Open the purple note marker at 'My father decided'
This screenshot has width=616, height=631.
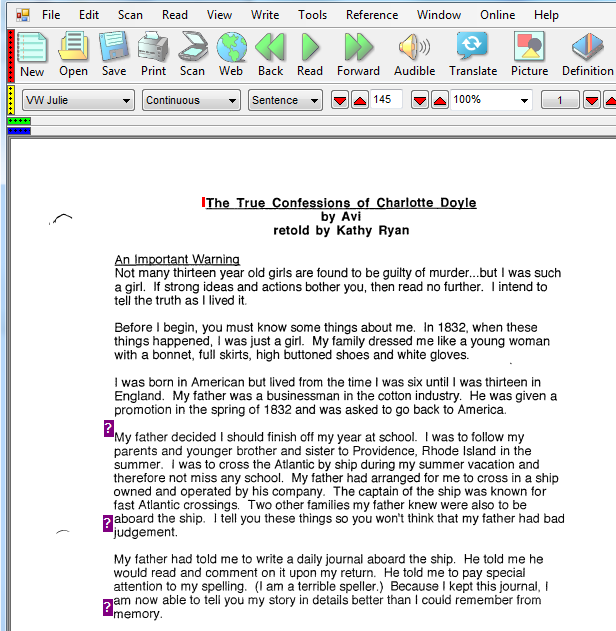coord(109,429)
